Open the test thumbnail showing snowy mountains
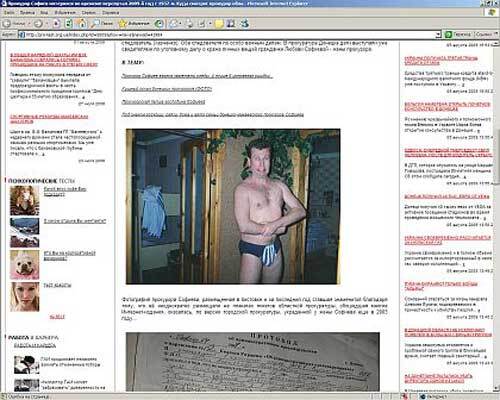 coord(25,232)
